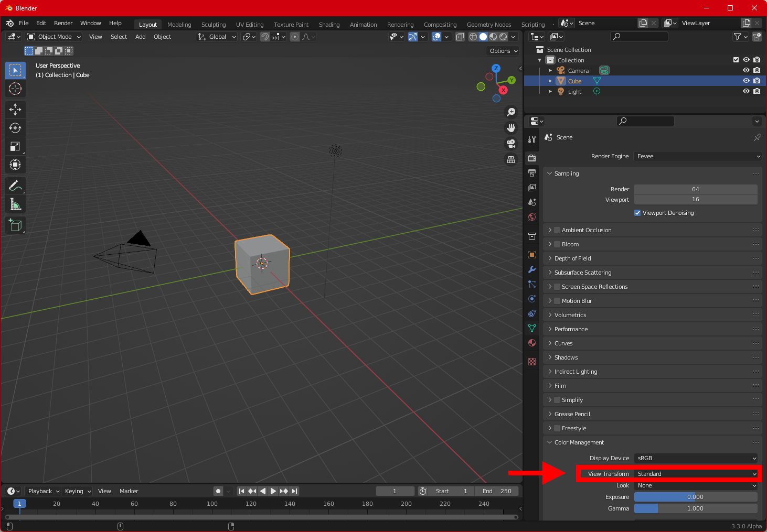Switch to the Geometry Nodes tab
767x532 pixels.
point(488,25)
